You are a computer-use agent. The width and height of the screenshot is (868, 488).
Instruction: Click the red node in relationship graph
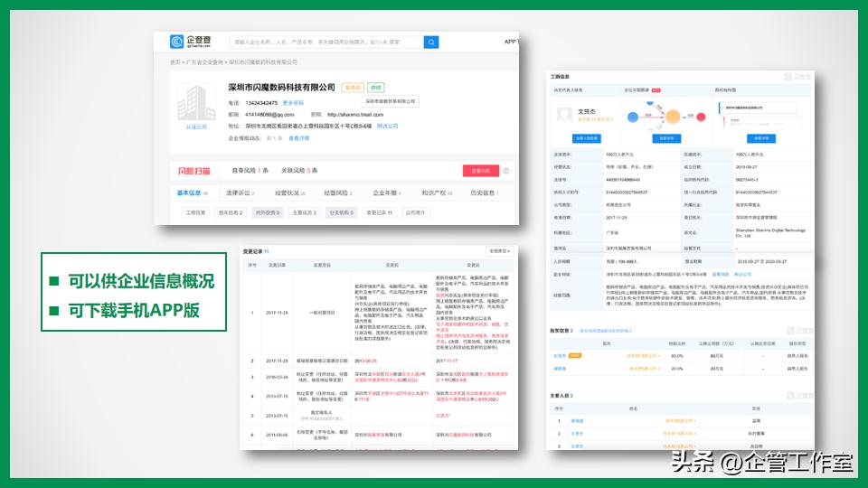[701, 117]
